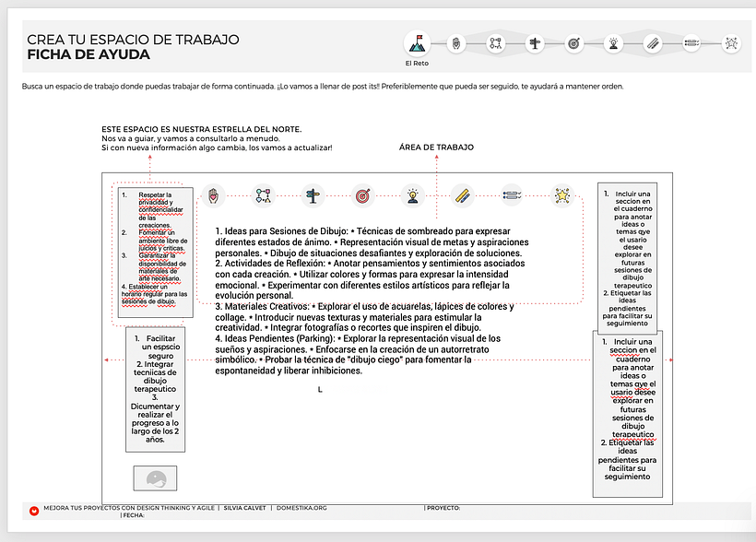The width and height of the screenshot is (756, 542).
Task: Click the blue checklist icon in the work area row
Action: 512,195
